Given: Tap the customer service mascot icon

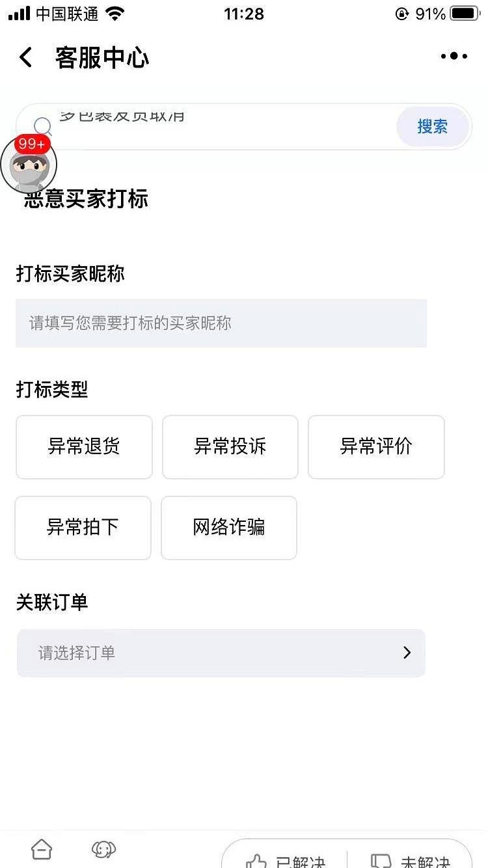Looking at the screenshot, I should pyautogui.click(x=103, y=849).
